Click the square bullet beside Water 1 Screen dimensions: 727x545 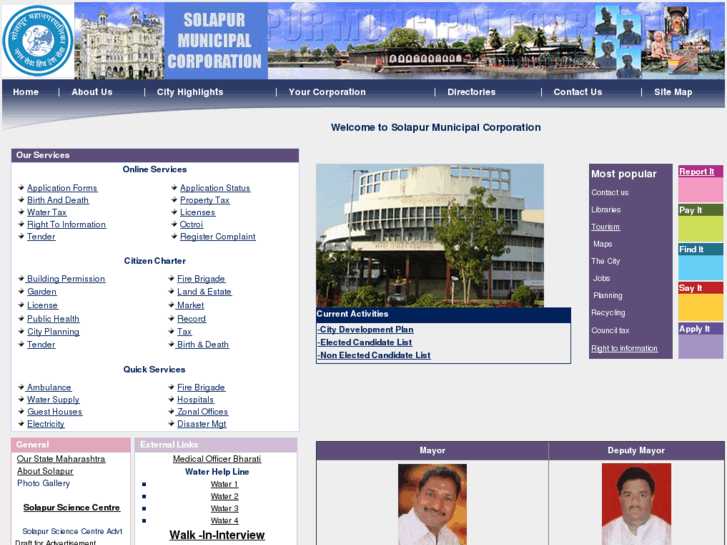pyautogui.click(x=144, y=484)
